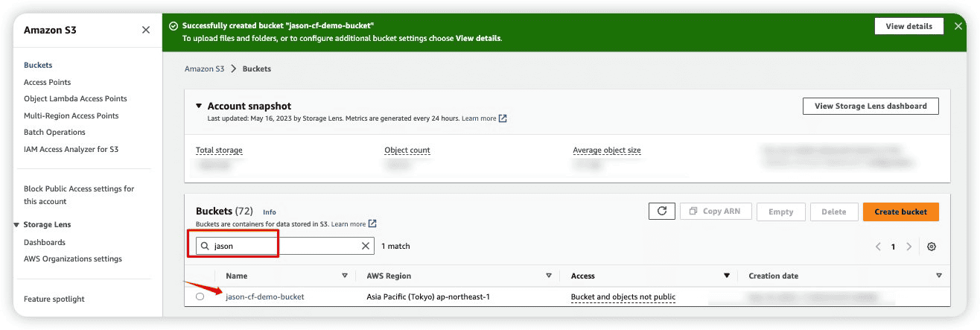Open Object Lambda Access Points

[75, 98]
